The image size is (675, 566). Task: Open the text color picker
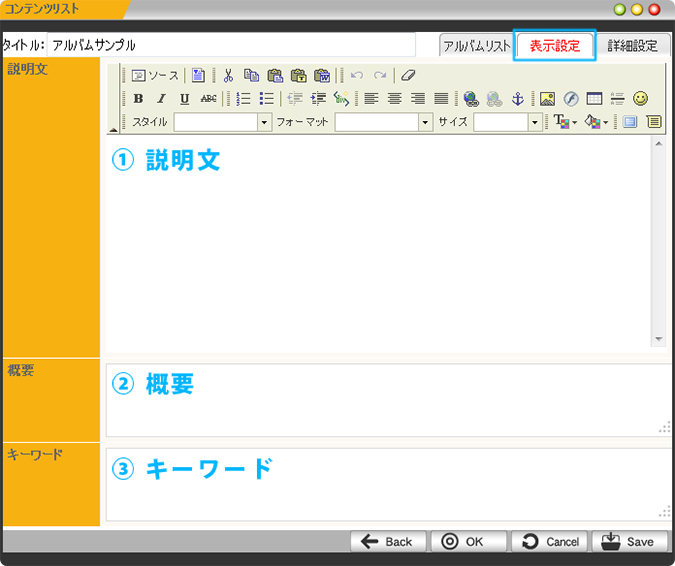(x=565, y=122)
